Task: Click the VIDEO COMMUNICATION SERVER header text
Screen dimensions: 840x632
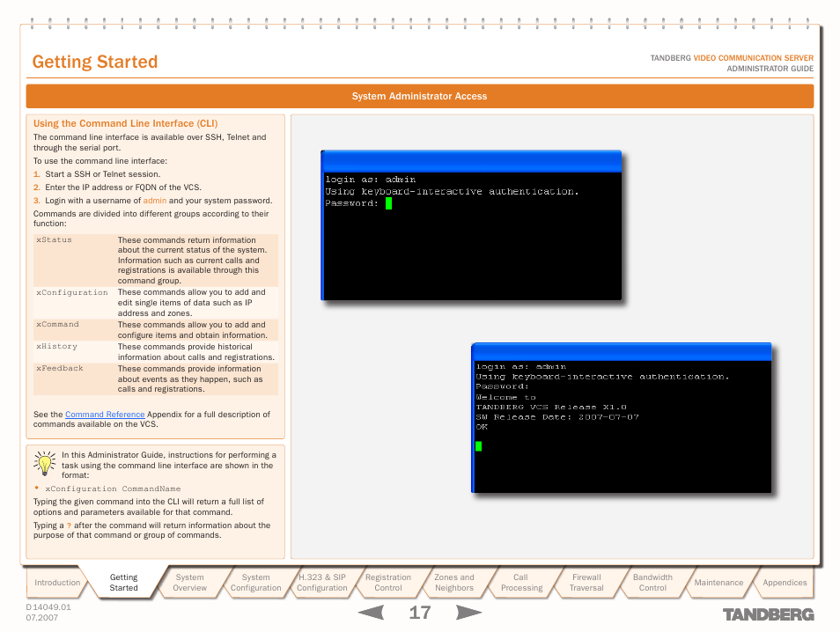Action: [x=753, y=58]
